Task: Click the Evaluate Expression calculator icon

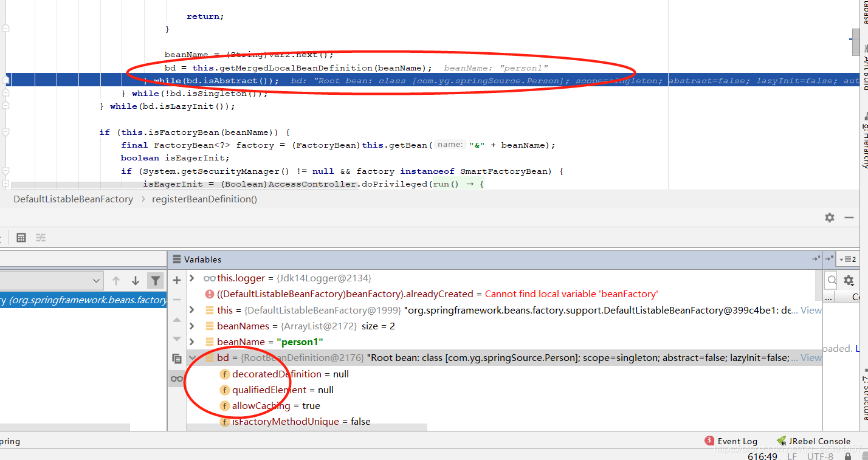Action: pyautogui.click(x=21, y=238)
